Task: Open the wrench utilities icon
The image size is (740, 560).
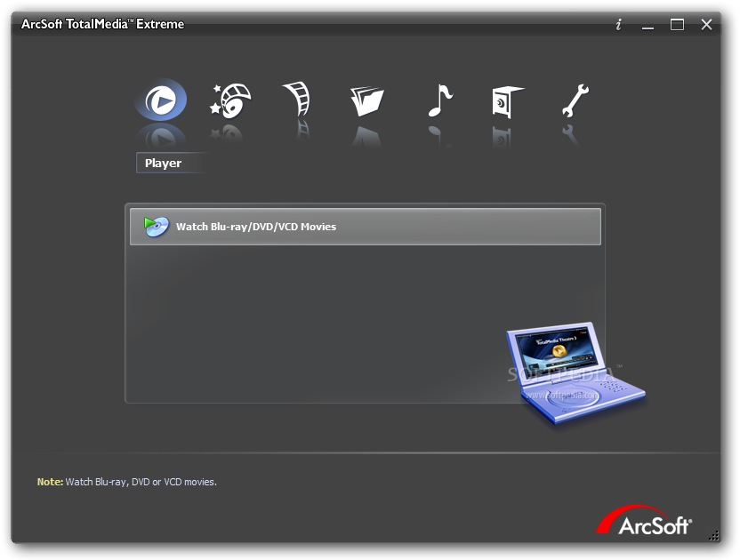Action: (x=575, y=100)
